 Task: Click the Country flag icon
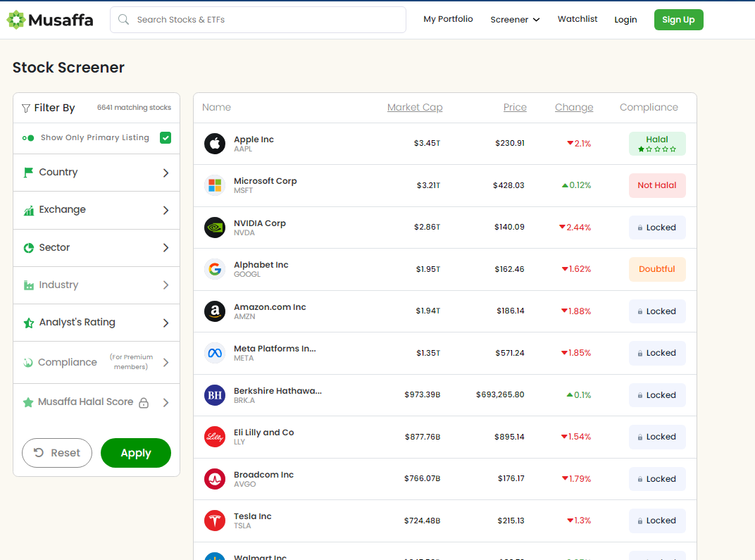click(x=28, y=173)
